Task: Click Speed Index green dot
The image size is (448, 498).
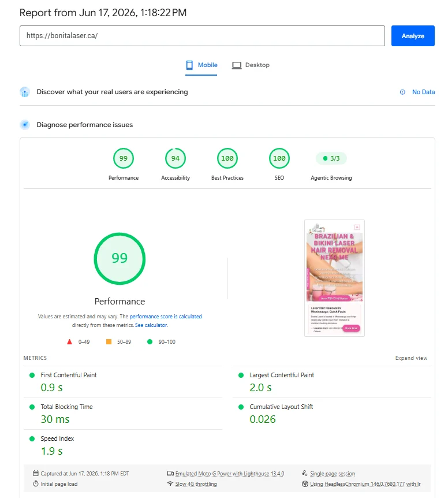Action: pyautogui.click(x=32, y=439)
